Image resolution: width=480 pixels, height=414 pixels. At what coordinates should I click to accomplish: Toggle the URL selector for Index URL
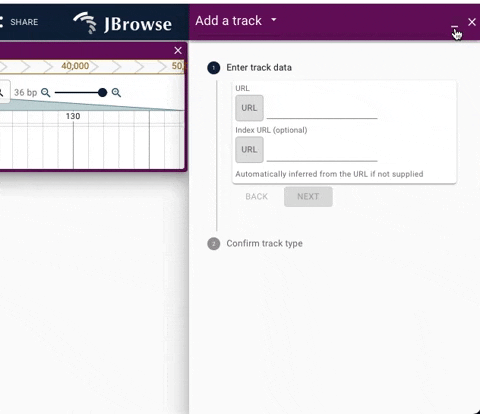click(x=249, y=150)
